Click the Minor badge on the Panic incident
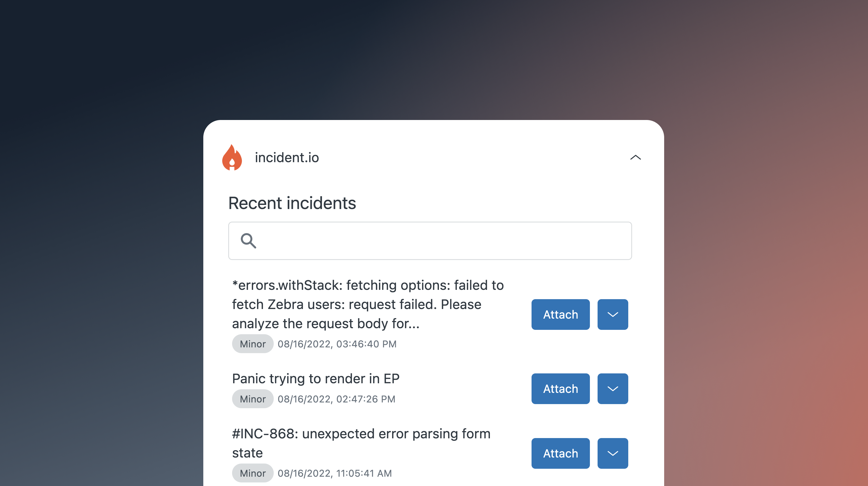 point(253,399)
